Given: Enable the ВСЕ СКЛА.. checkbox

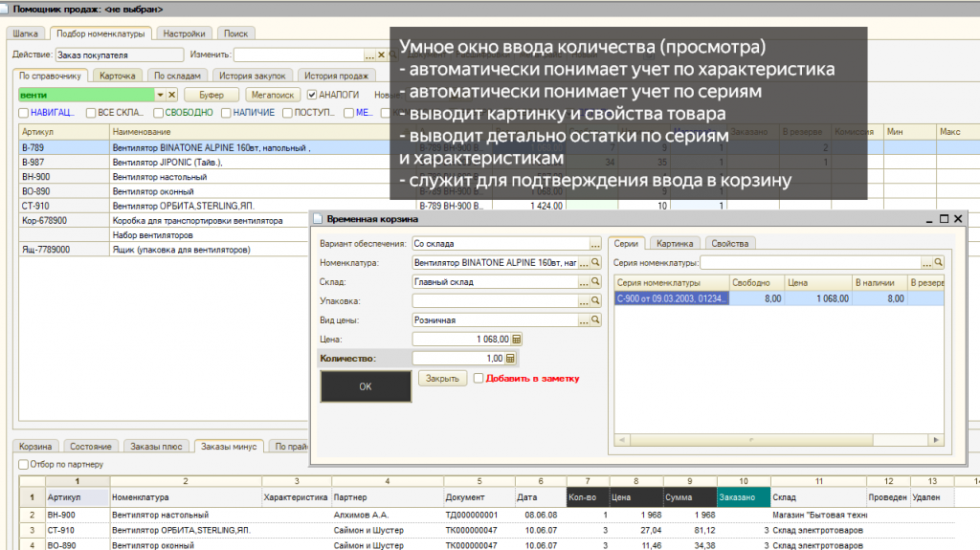Looking at the screenshot, I should (91, 113).
